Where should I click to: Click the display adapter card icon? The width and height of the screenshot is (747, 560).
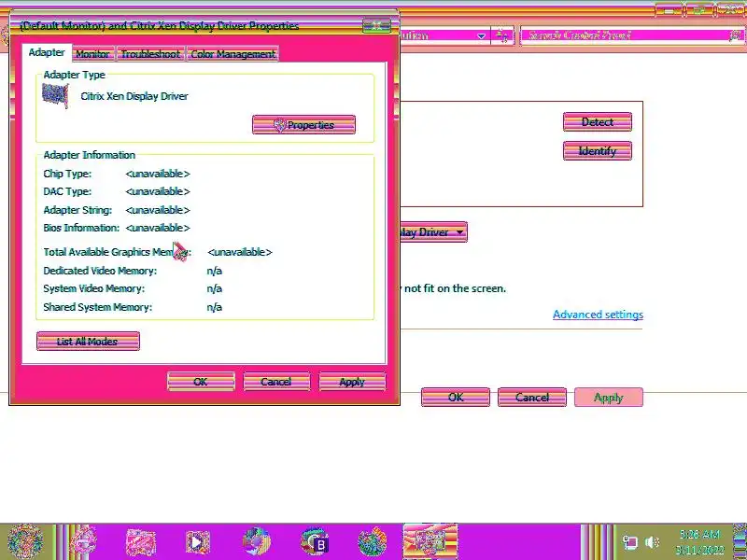pyautogui.click(x=55, y=95)
